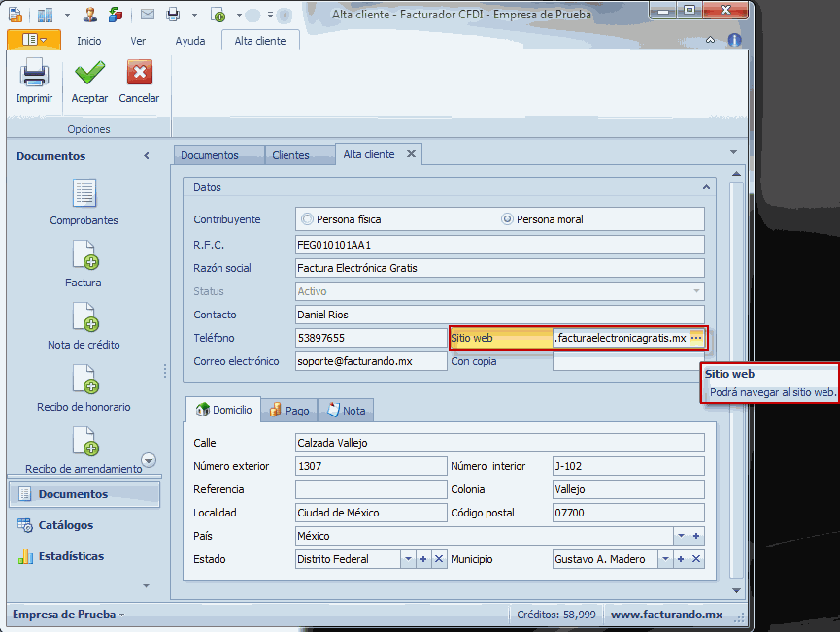The height and width of the screenshot is (632, 840).
Task: Open the Nota tab
Action: [346, 411]
